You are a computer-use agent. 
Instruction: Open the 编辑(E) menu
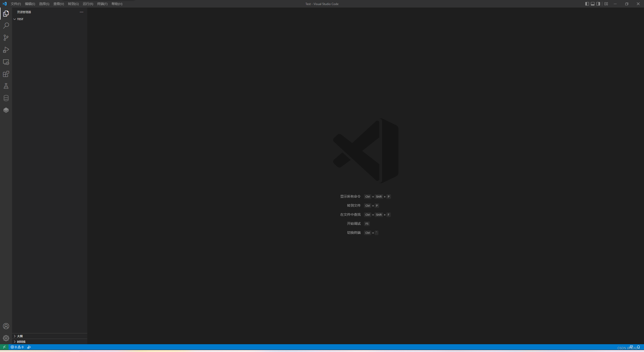pos(30,4)
